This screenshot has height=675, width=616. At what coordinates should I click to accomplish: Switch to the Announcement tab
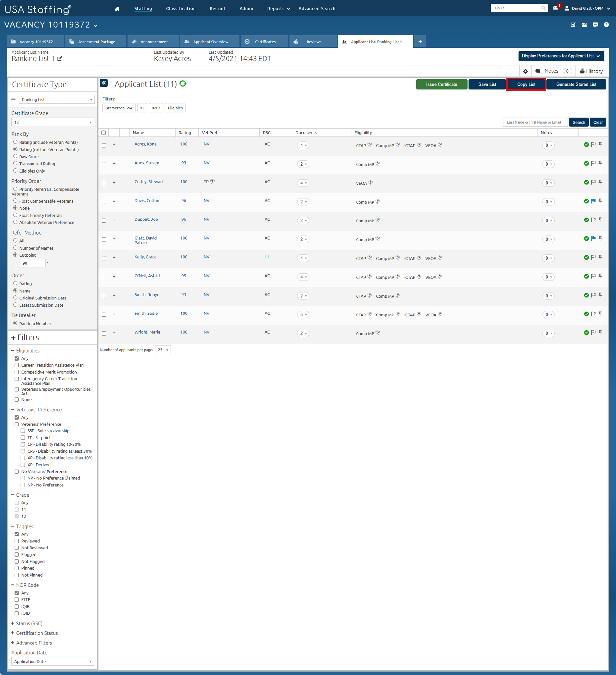pyautogui.click(x=153, y=42)
